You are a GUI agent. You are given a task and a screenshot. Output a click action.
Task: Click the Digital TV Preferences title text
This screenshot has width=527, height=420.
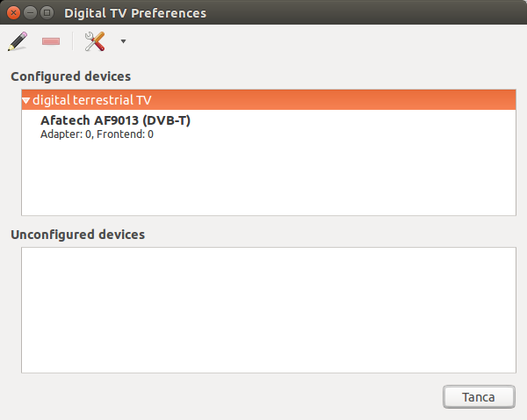pyautogui.click(x=135, y=13)
